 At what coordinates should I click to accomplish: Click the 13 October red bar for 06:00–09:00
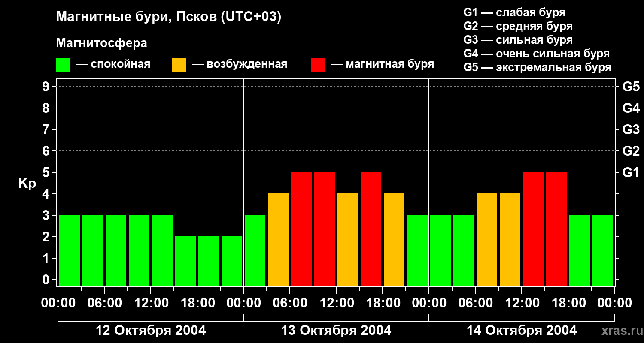301,229
